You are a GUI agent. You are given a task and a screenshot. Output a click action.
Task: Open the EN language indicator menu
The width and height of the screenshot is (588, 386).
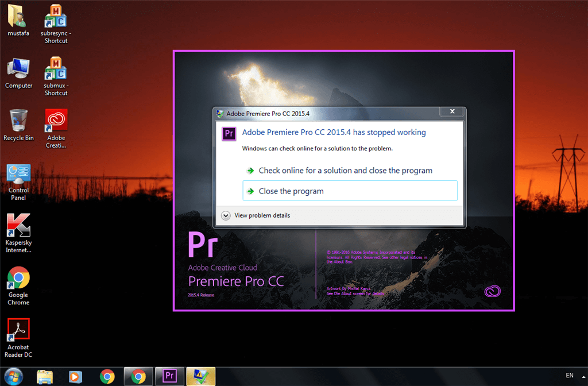571,376
